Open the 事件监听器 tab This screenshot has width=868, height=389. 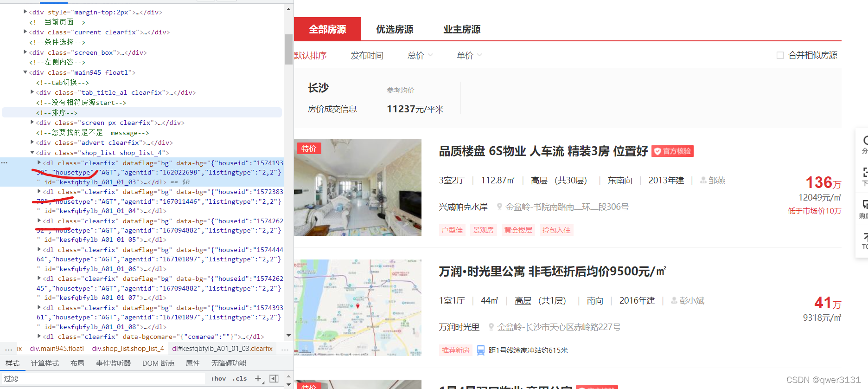coord(114,363)
